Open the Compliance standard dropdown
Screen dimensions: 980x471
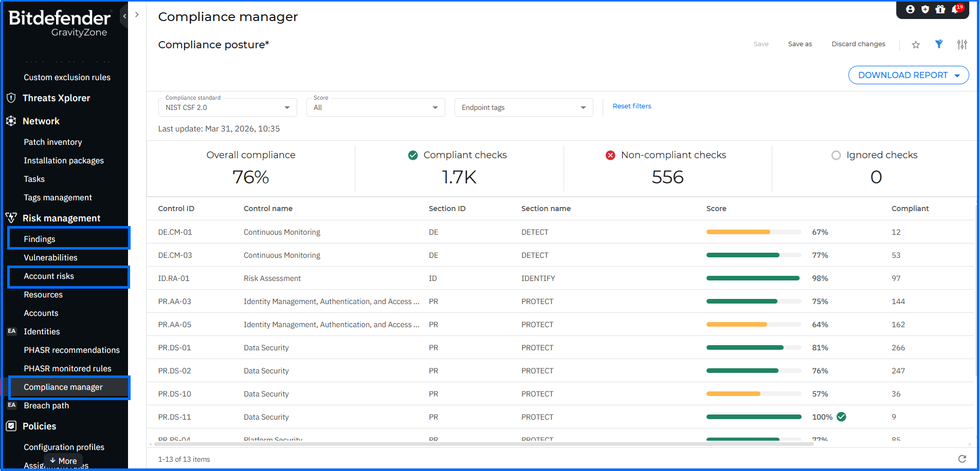pyautogui.click(x=227, y=107)
